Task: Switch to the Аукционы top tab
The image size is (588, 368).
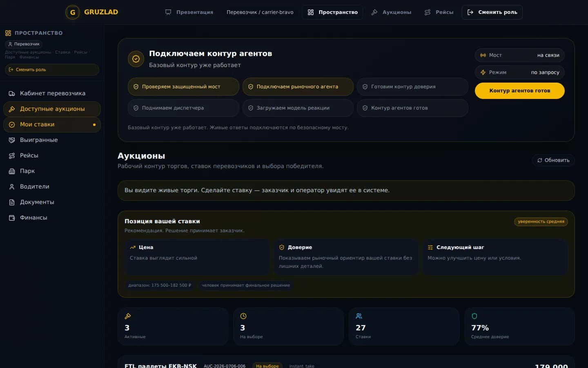Action: coord(391,12)
